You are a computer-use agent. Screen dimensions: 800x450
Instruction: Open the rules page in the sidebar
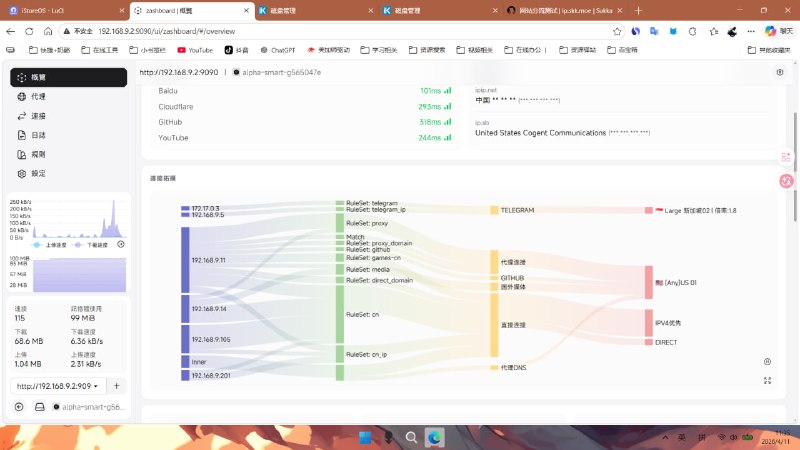click(68, 155)
